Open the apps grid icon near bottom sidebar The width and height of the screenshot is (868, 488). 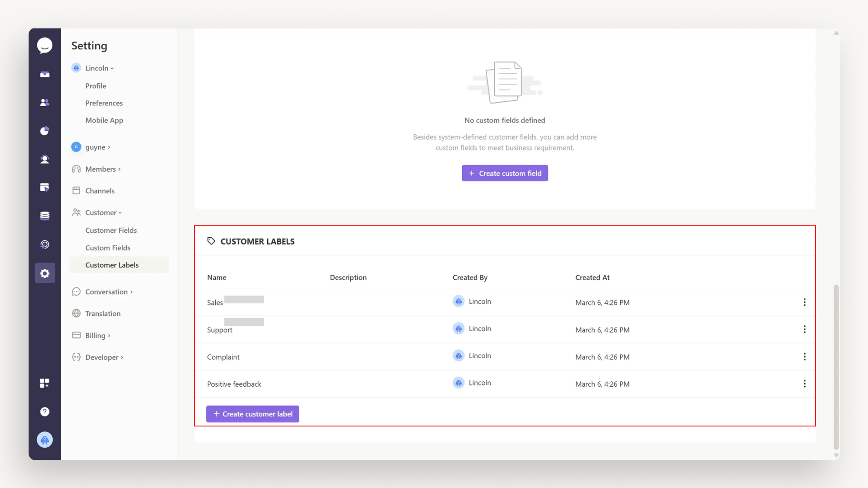pos(45,383)
